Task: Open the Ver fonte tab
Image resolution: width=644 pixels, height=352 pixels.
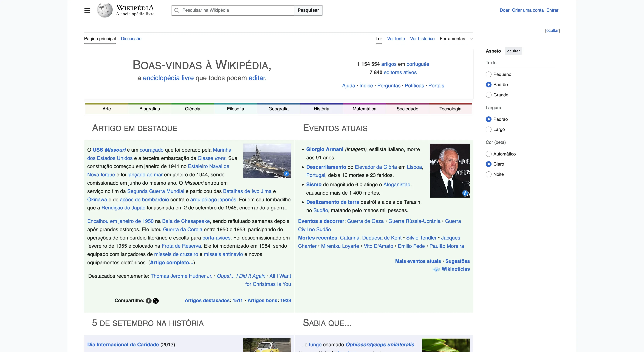Action: (396, 39)
